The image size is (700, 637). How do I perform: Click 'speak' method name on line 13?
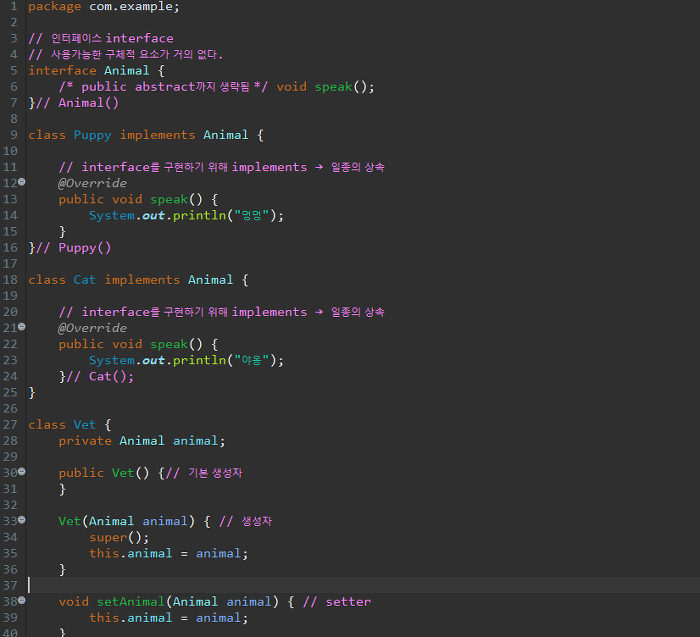pyautogui.click(x=169, y=200)
